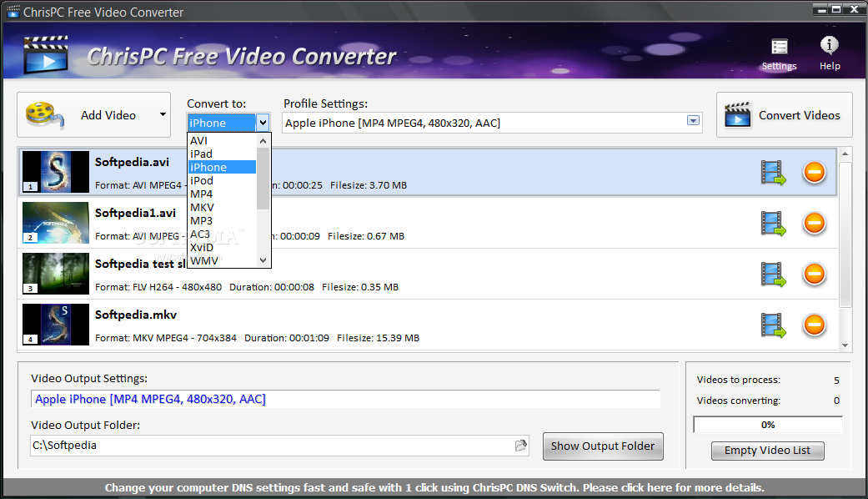Viewport: 868px width, 499px height.
Task: Click format list scroll down arrow
Action: 263,260
